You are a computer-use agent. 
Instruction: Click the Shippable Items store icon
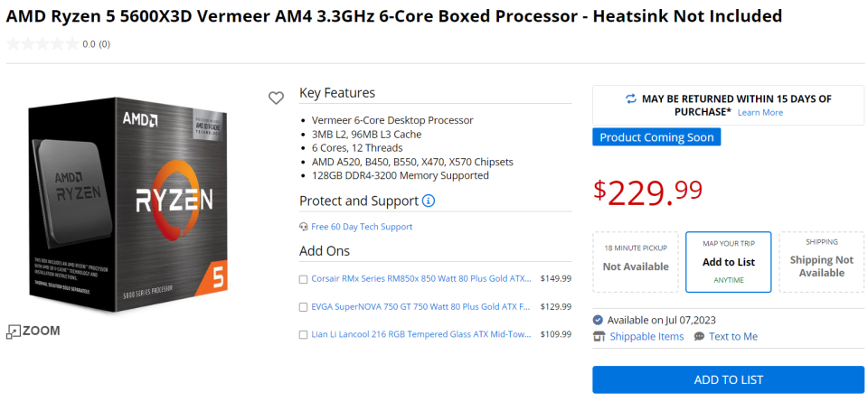[x=599, y=336]
